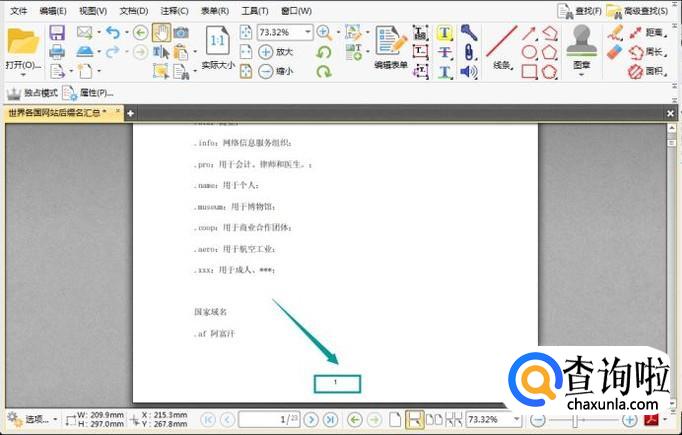Expand the email send dropdown arrow
This screenshot has width=682, height=435.
[x=99, y=33]
